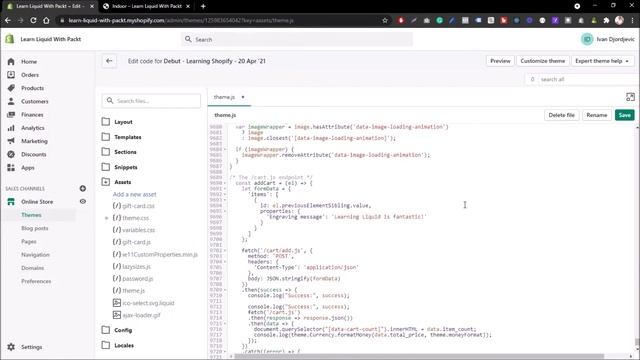Expand the Snippets folder

pyautogui.click(x=125, y=167)
